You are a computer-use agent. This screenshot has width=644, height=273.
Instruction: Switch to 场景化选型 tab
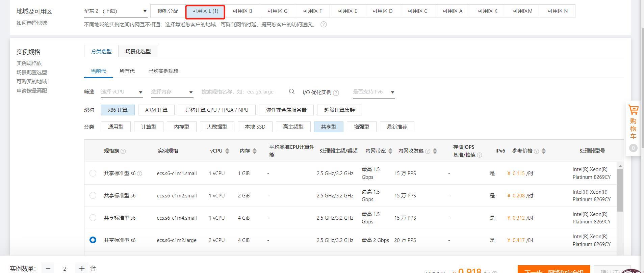pyautogui.click(x=138, y=51)
